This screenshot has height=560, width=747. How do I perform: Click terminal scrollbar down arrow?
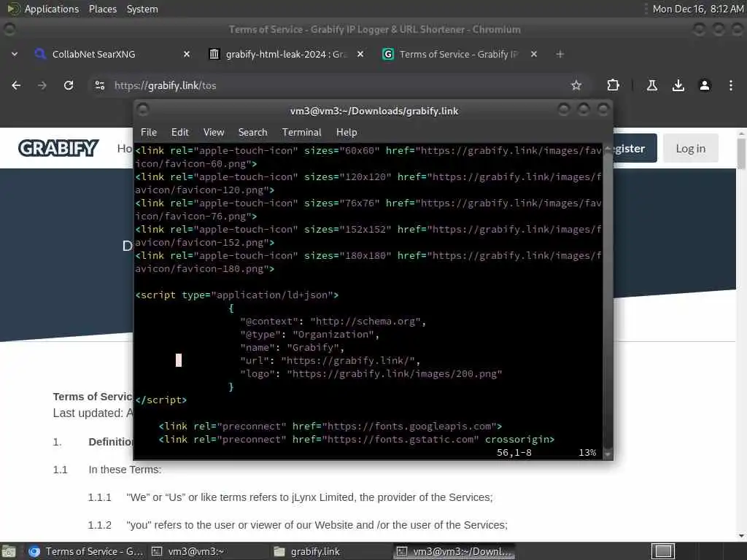tap(608, 454)
